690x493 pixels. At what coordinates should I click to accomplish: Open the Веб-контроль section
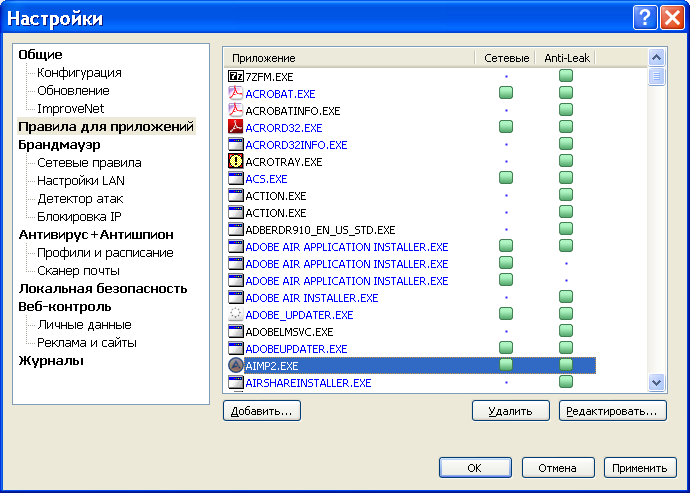pos(65,307)
